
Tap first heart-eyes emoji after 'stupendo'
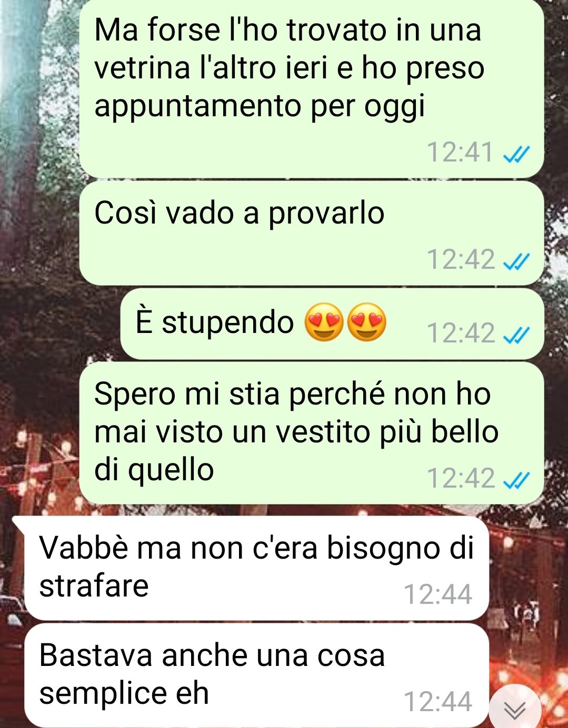pos(324,322)
